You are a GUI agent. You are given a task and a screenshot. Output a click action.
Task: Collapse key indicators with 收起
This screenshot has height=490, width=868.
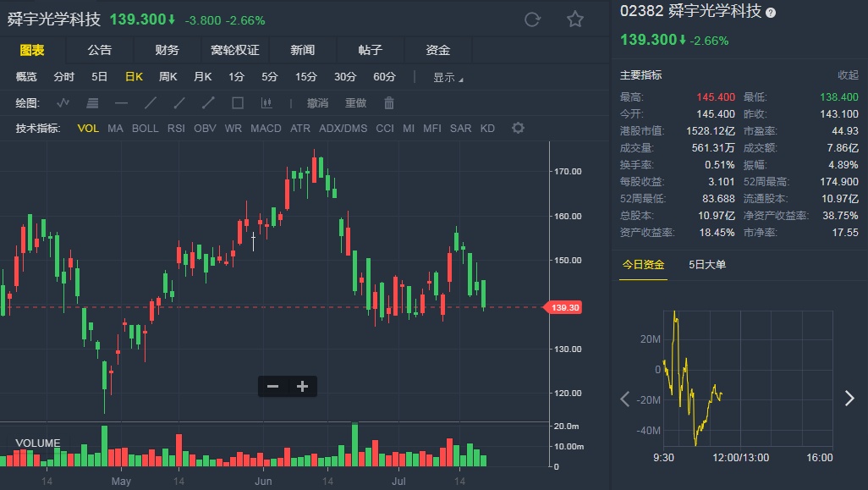coord(848,75)
